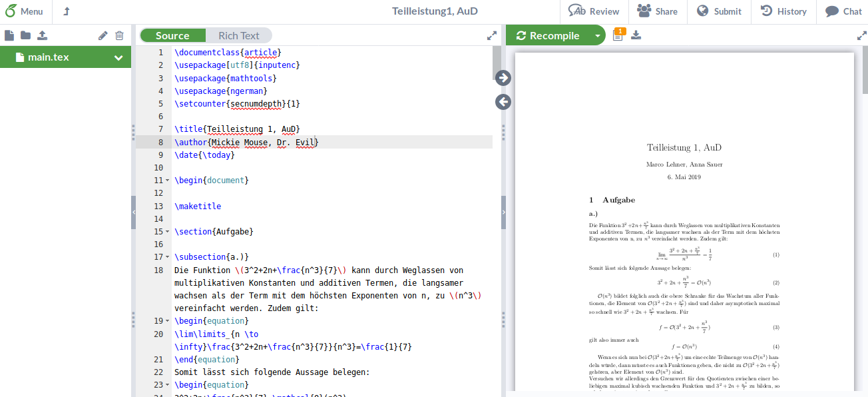Jump to code location from PDF arrow
The image size is (868, 397).
click(503, 102)
